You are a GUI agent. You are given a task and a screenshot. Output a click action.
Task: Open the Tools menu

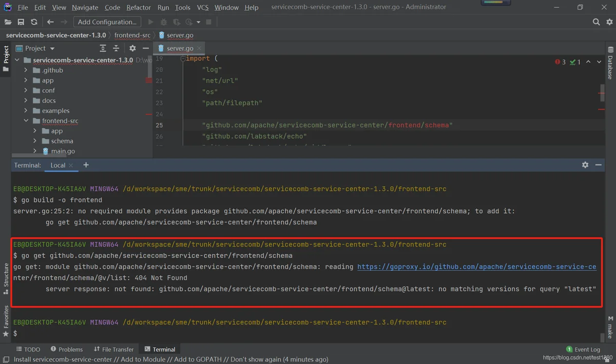[x=182, y=7]
